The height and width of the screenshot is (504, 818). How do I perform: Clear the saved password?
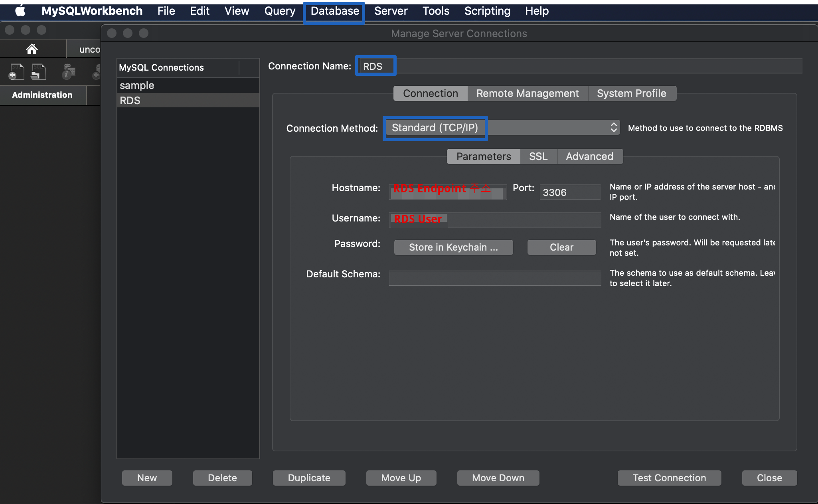(x=561, y=247)
